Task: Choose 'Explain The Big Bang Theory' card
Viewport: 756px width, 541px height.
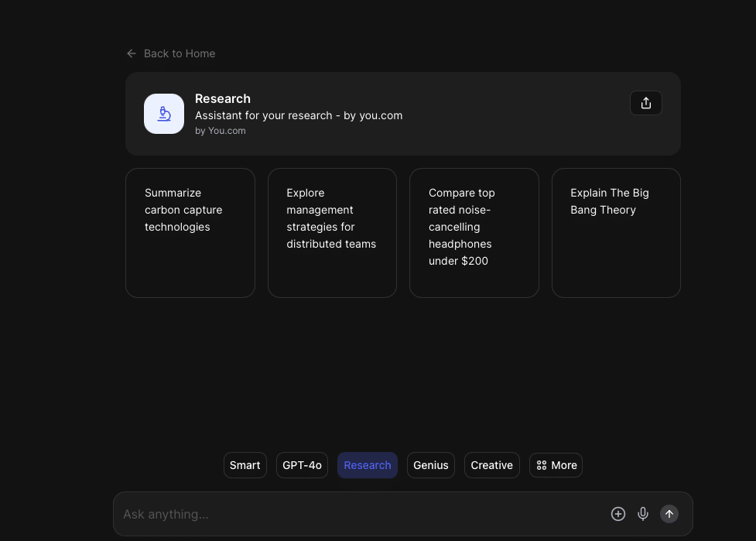Action: 616,232
